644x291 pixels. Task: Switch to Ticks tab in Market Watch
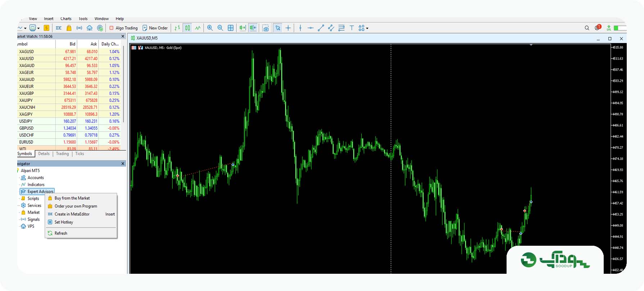pos(80,154)
